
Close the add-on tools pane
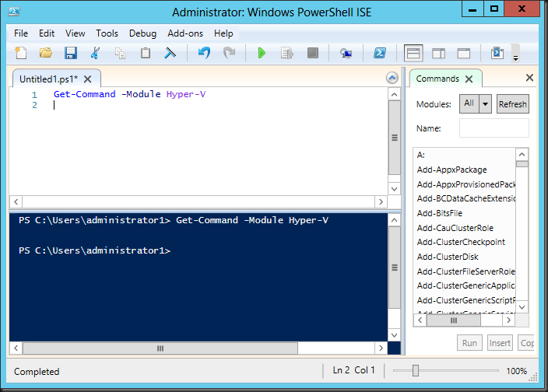tap(529, 78)
